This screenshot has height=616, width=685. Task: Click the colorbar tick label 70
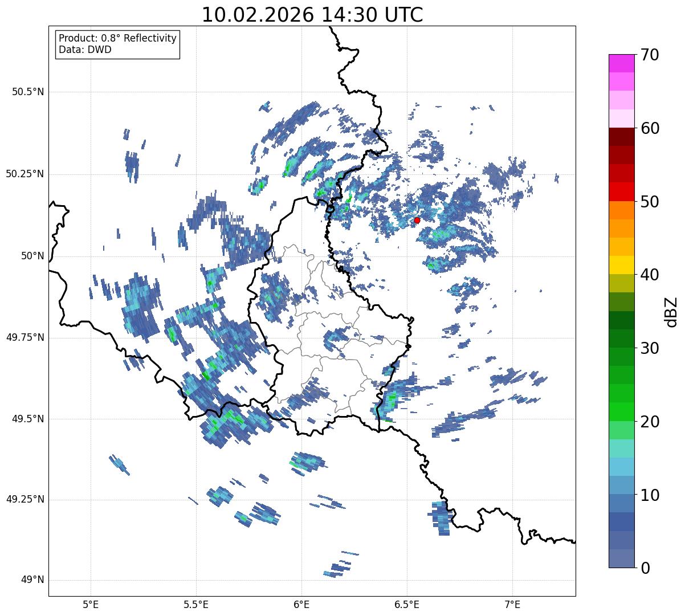(650, 55)
